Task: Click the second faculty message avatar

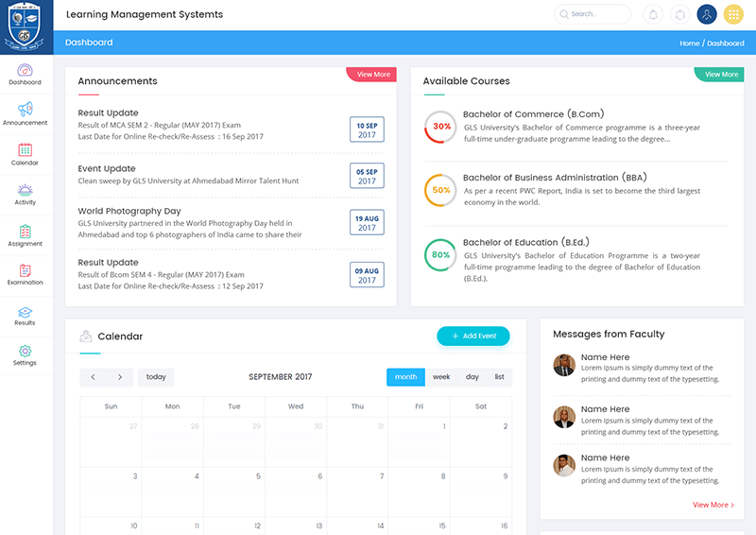Action: click(564, 417)
